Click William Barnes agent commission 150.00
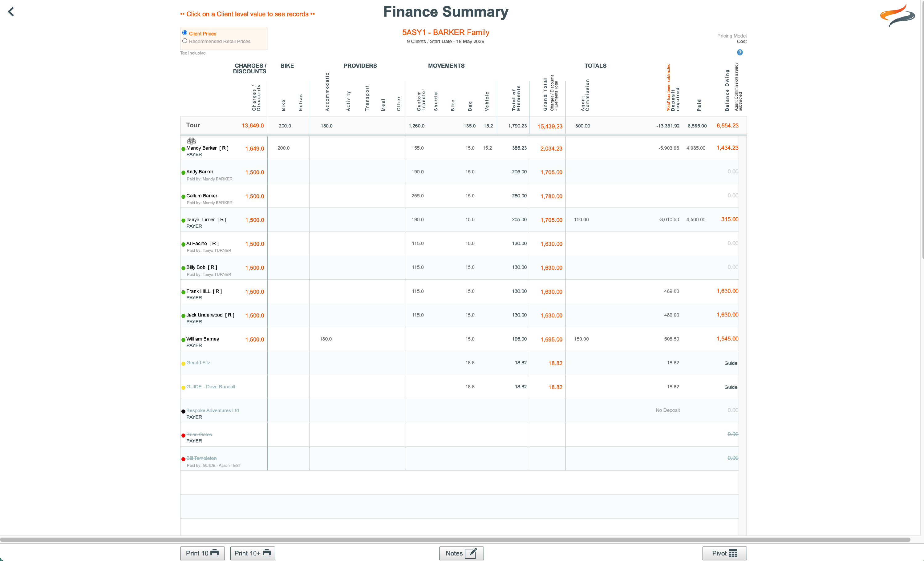The image size is (924, 561). pyautogui.click(x=581, y=339)
